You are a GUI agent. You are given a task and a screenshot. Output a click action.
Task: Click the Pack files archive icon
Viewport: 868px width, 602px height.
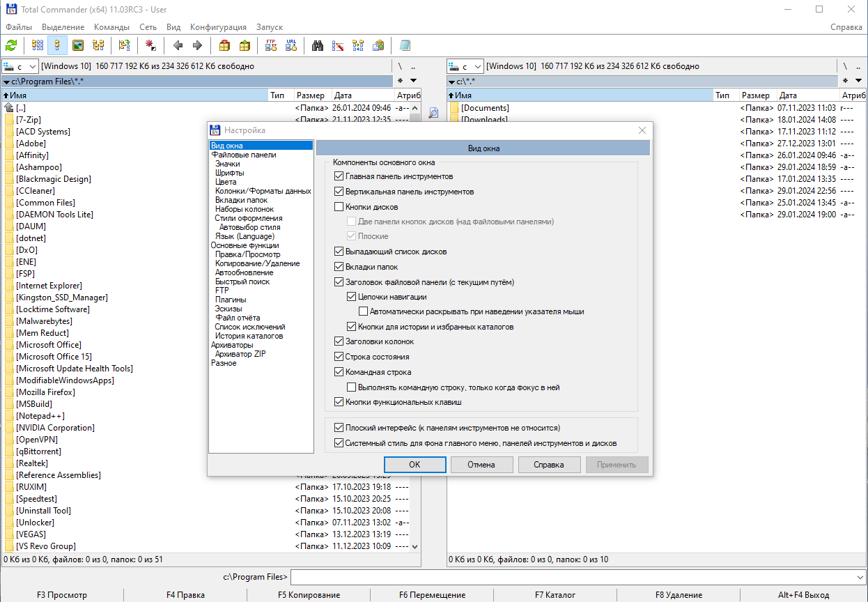[x=224, y=46]
